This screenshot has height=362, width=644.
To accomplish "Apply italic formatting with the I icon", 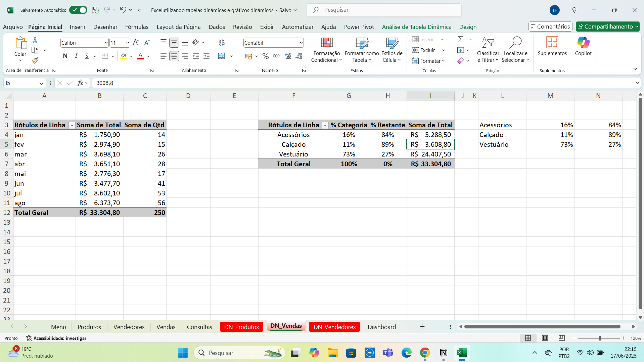I will [x=76, y=56].
